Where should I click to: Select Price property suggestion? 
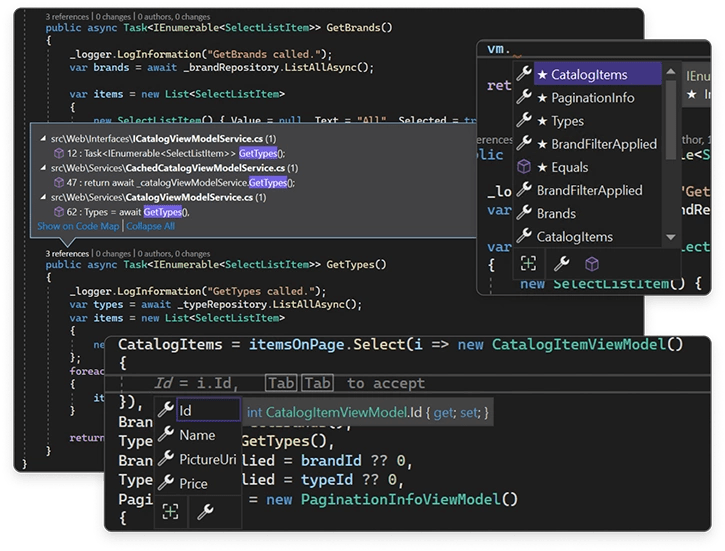[193, 484]
